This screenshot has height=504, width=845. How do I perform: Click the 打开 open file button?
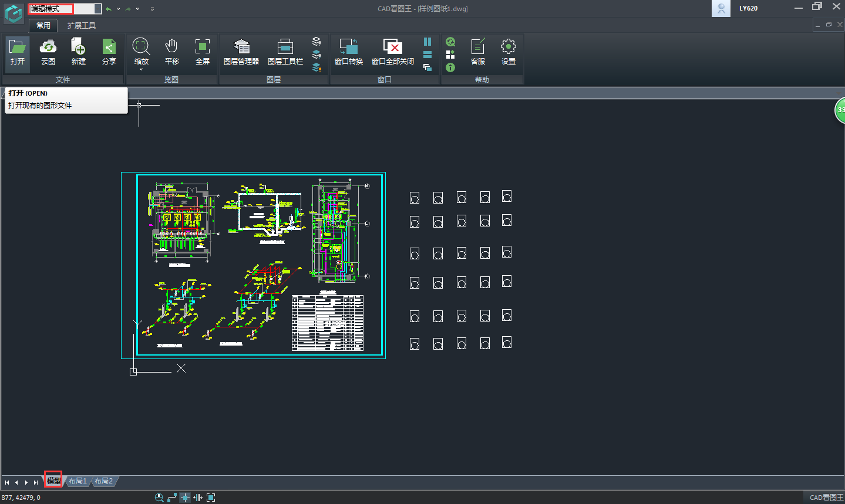click(18, 52)
